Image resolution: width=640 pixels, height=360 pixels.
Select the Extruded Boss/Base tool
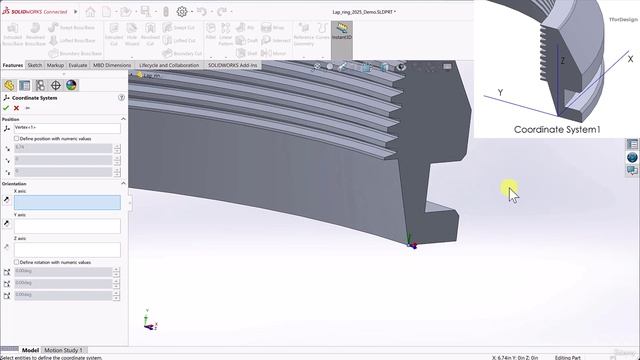coord(12,34)
